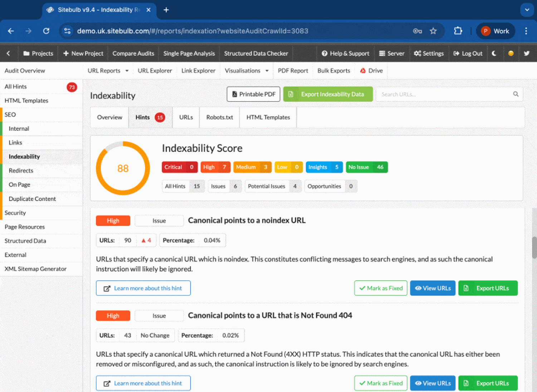Switch to the Robots.txt tab
Screen dimensions: 537x392
click(x=219, y=117)
